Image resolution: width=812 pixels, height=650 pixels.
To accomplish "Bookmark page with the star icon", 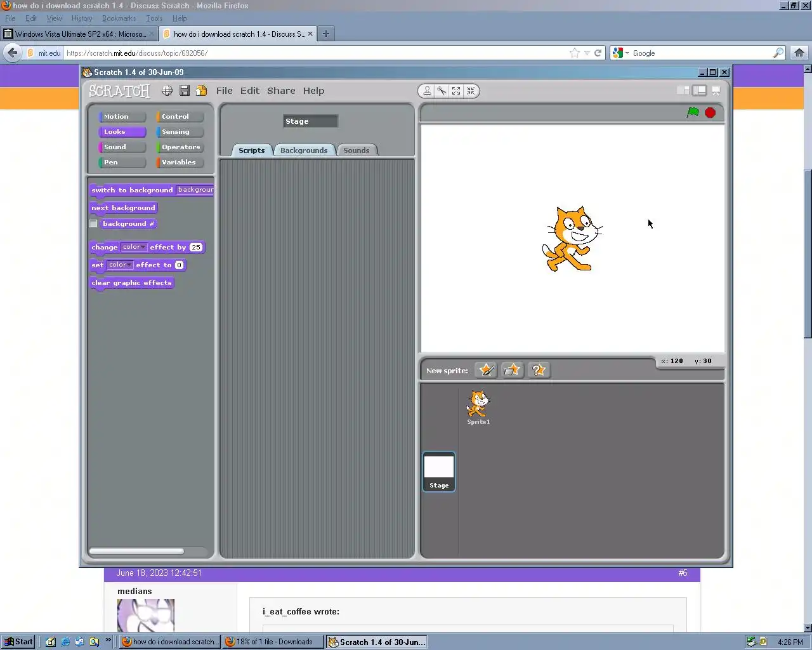I will pos(574,53).
